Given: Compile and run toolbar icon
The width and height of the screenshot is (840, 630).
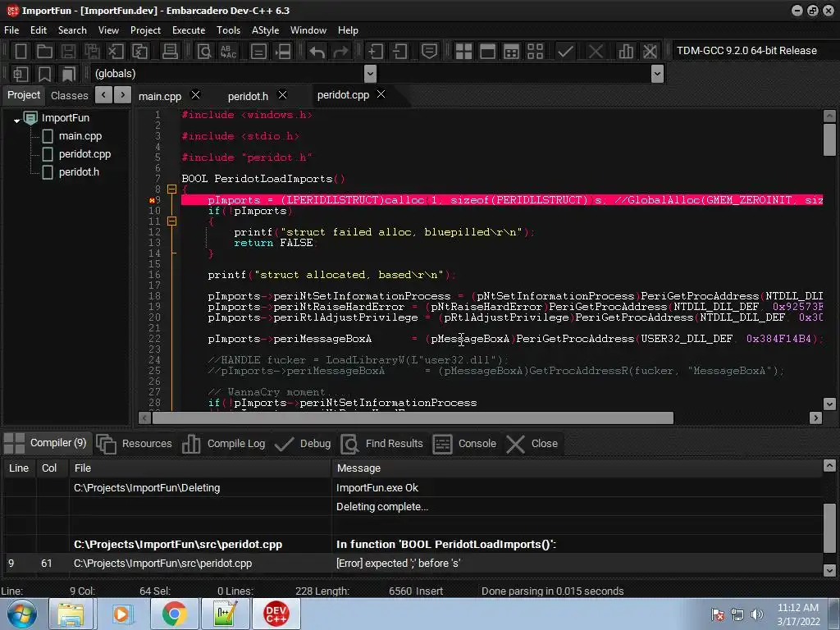Looking at the screenshot, I should pos(512,52).
